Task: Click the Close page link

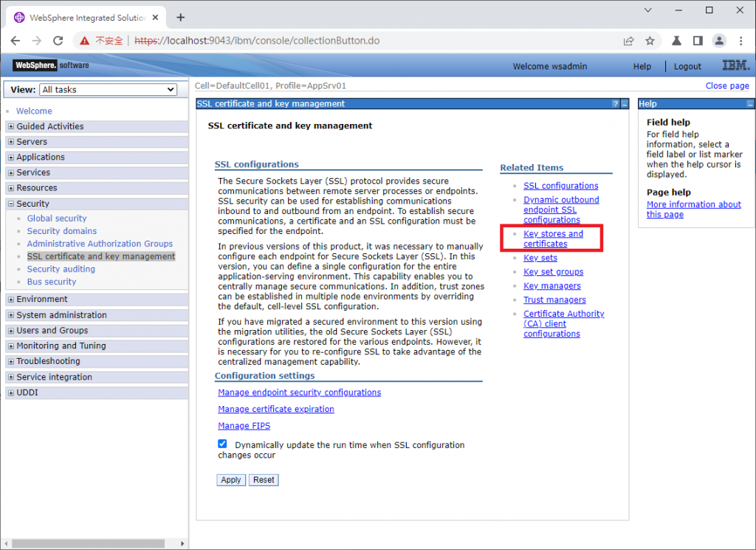Action: pyautogui.click(x=727, y=86)
